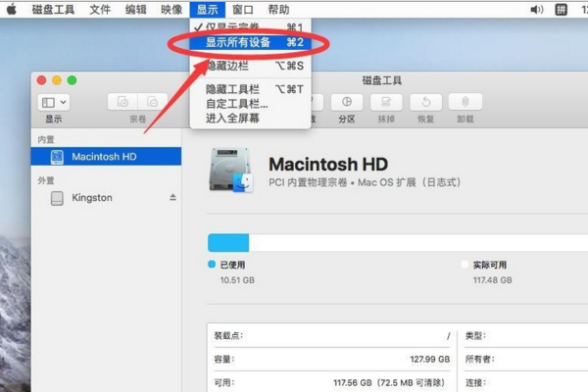
Task: Click the 127.99 GB capacity value
Action: (430, 359)
